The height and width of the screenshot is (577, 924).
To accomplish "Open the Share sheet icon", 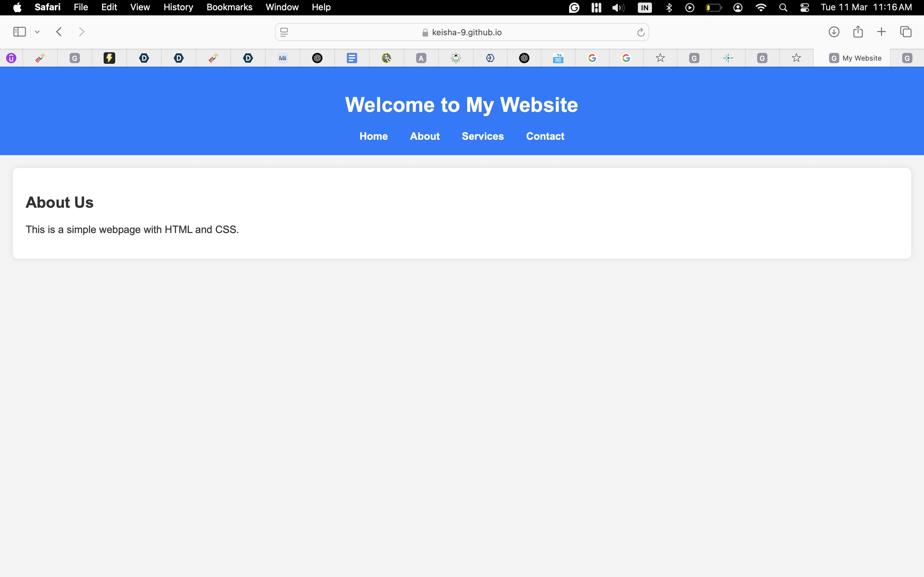I will pos(858,32).
